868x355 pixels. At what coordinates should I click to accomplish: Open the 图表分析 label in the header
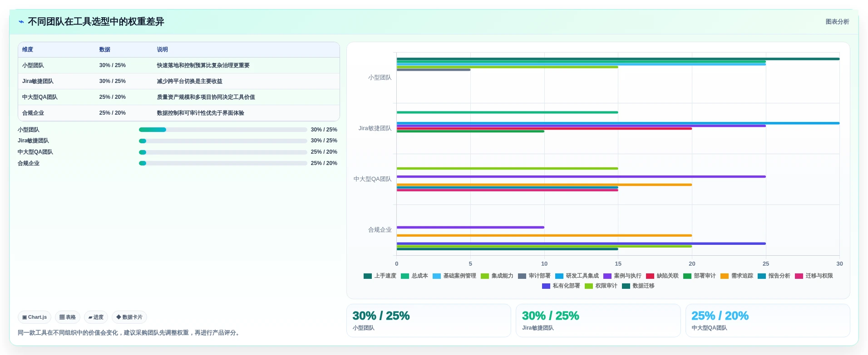click(x=837, y=22)
